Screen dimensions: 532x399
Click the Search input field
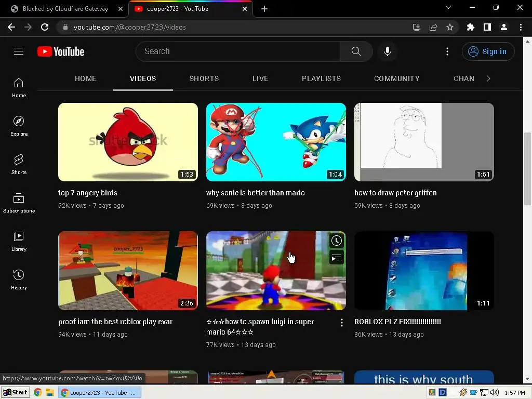(238, 51)
